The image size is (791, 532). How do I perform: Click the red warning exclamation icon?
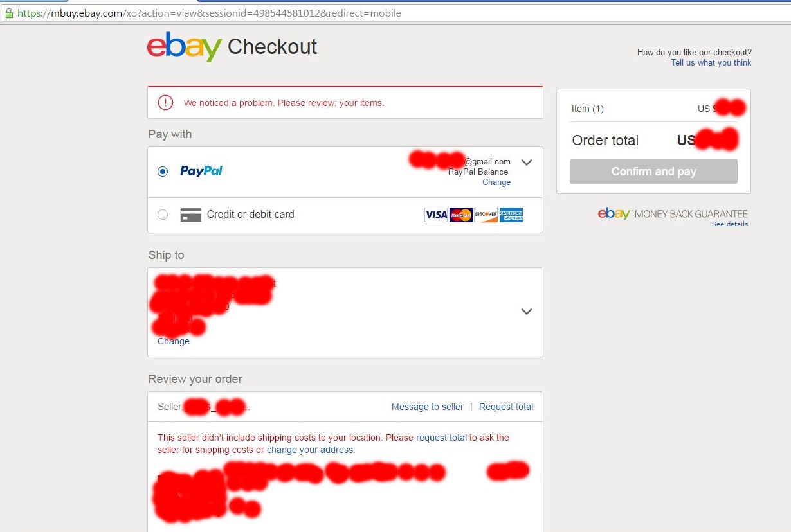(x=165, y=102)
